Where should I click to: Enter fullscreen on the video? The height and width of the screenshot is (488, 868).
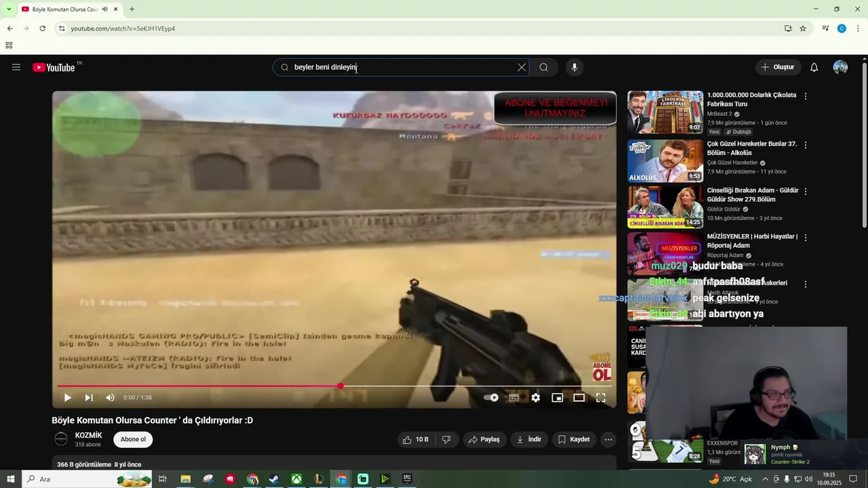click(601, 398)
